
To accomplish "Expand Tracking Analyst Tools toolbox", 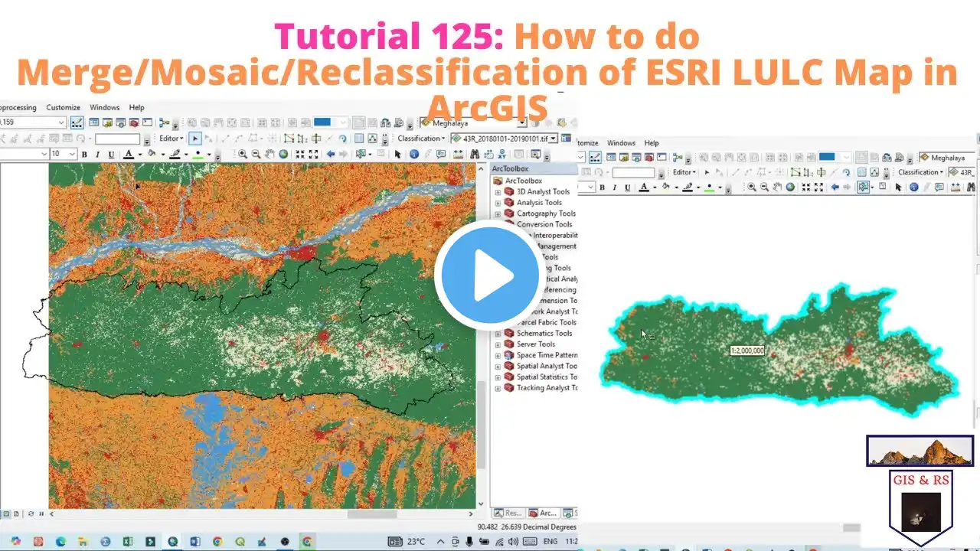I will pos(498,388).
